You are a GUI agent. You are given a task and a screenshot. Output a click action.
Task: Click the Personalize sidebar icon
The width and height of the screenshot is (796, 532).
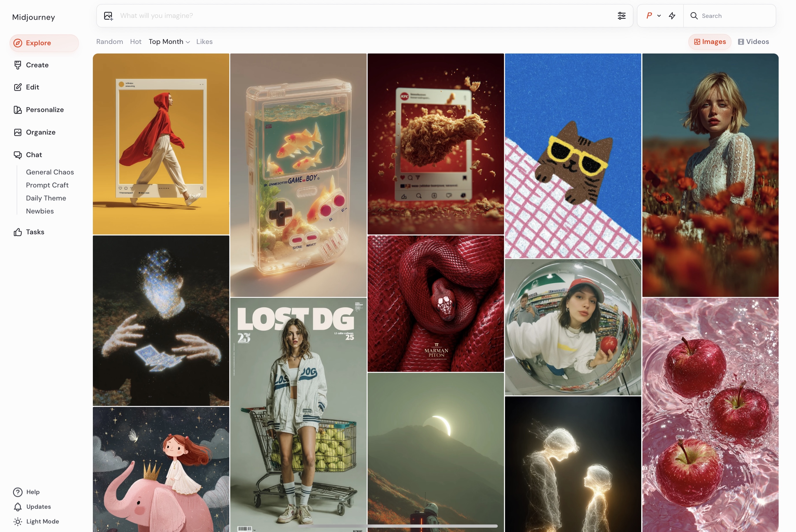coord(18,110)
